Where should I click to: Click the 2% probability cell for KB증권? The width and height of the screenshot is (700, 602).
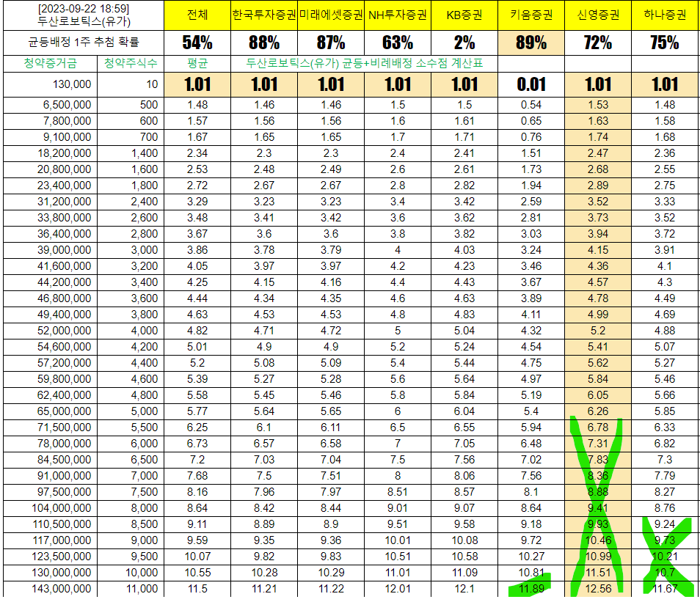(464, 43)
